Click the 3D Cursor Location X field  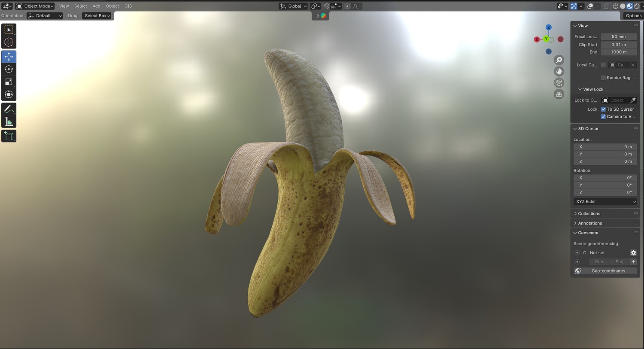(605, 147)
